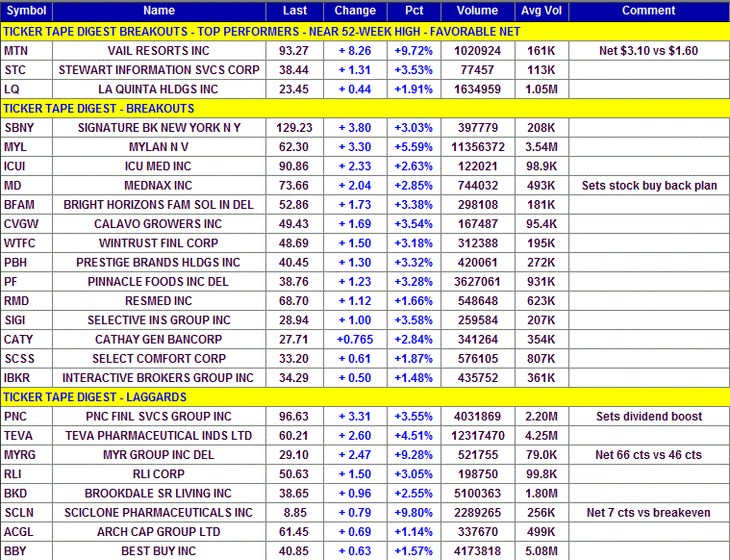Click the WTFC ticker symbol
This screenshot has height=560, width=730.
pyautogui.click(x=19, y=242)
